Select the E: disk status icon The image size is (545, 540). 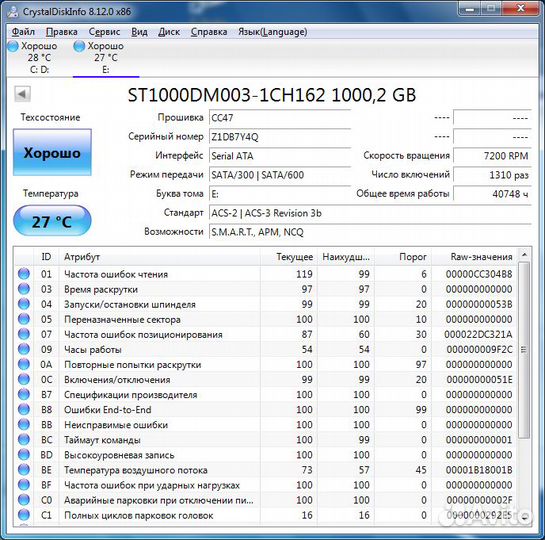(79, 46)
